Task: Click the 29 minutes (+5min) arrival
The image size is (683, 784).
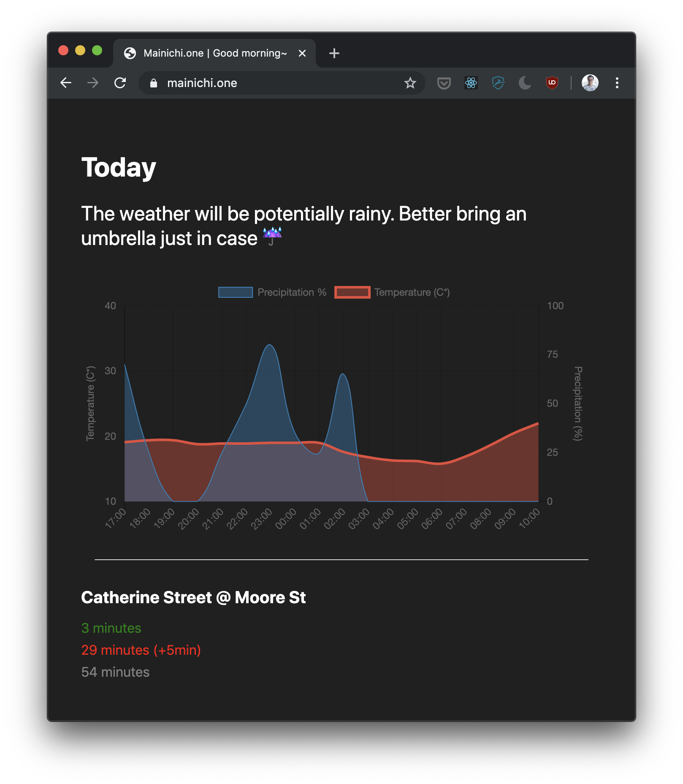Action: [x=141, y=650]
